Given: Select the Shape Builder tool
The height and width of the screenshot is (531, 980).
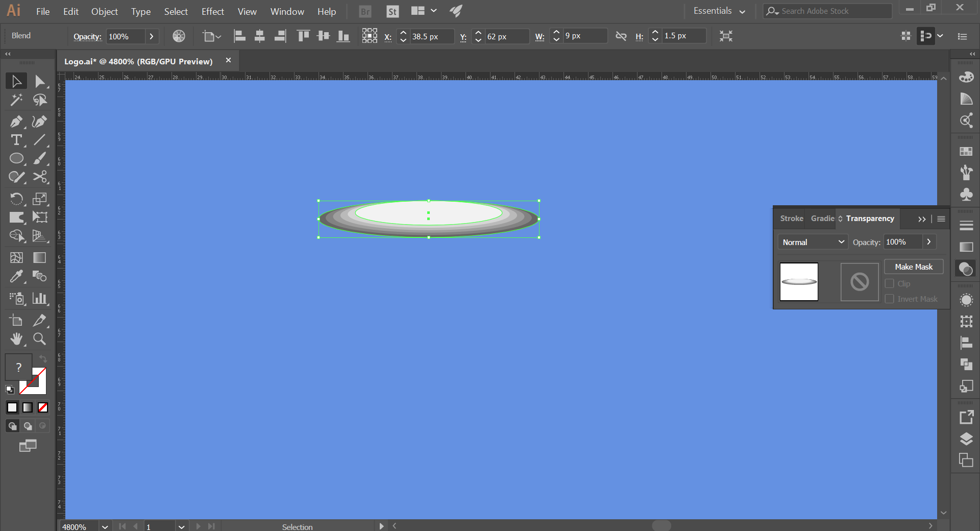Looking at the screenshot, I should tap(16, 235).
